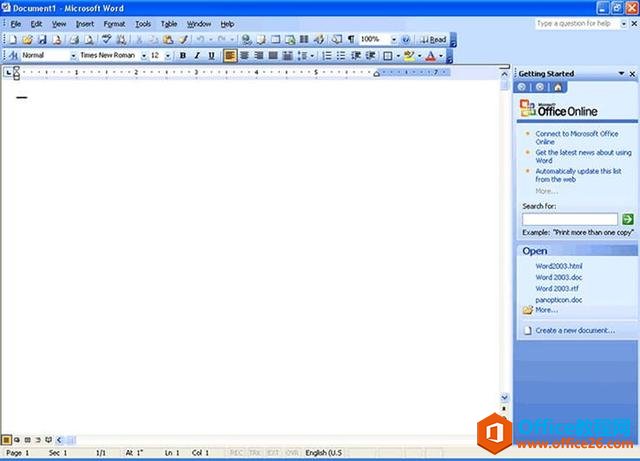
Task: Click Connect to Microsoft Office Online link
Action: click(x=577, y=138)
